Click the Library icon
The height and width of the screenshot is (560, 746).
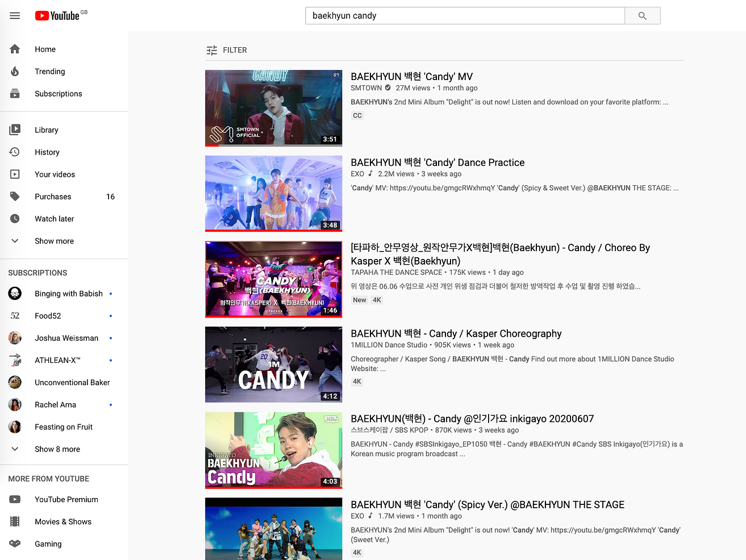pyautogui.click(x=15, y=130)
